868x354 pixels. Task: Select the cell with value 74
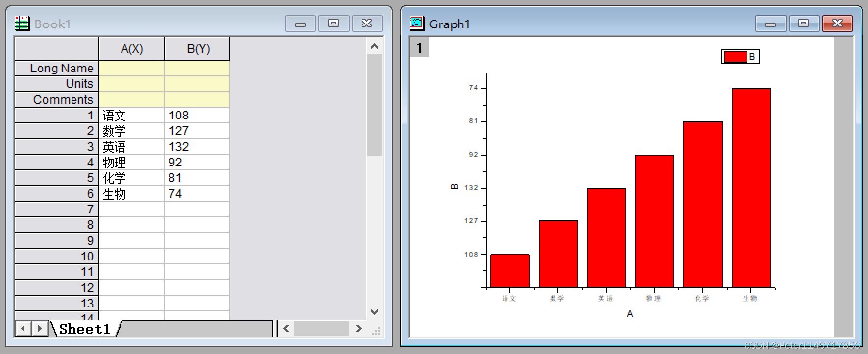tap(197, 193)
